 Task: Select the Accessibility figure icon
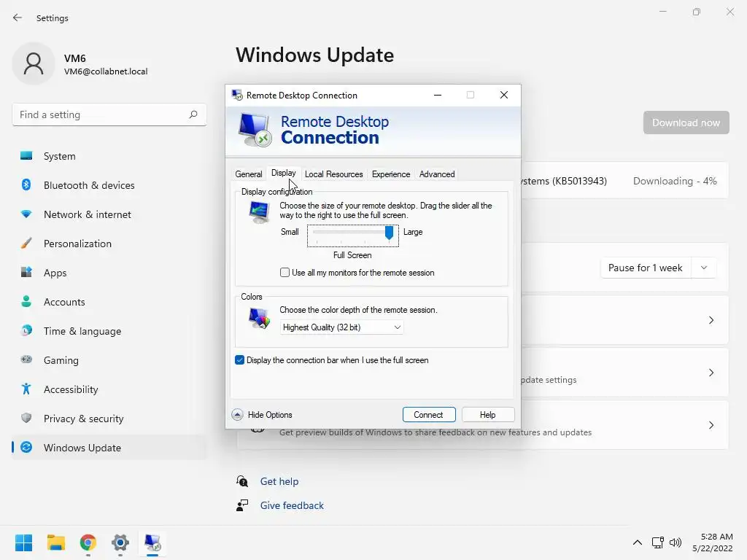[26, 389]
